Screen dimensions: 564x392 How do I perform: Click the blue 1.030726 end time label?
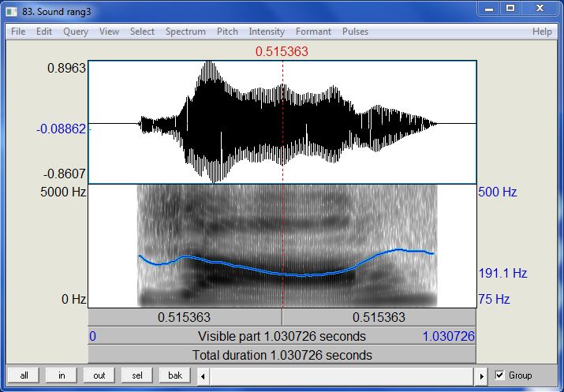(449, 336)
